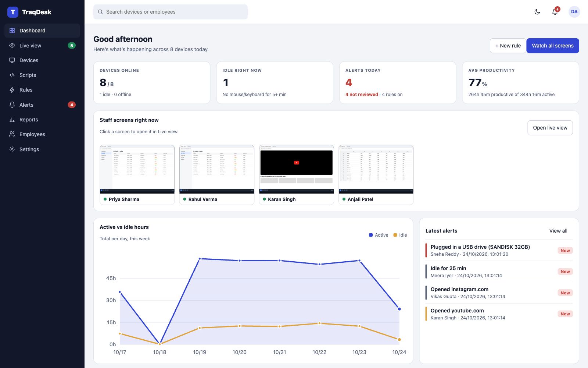Click the + New rule button
Image resolution: width=588 pixels, height=368 pixels.
point(508,46)
